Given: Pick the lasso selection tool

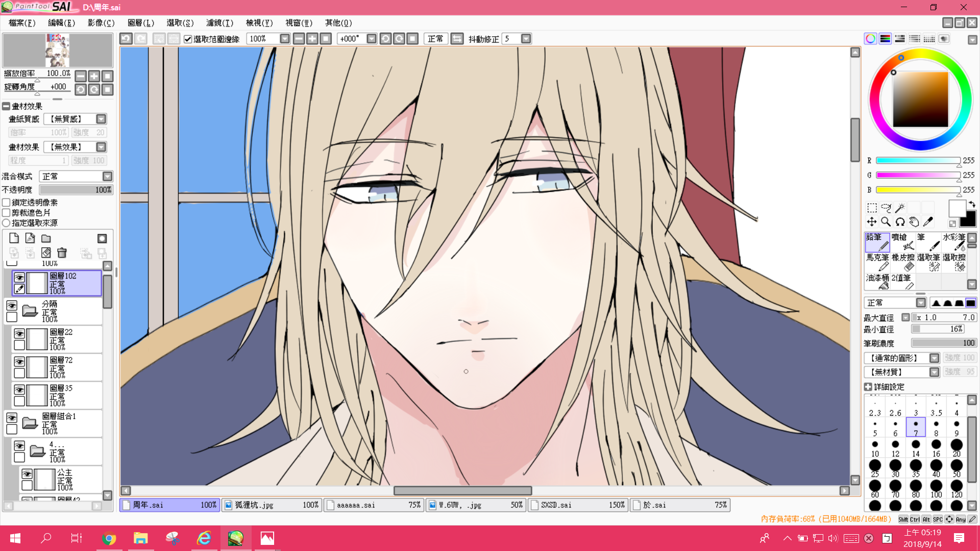Looking at the screenshot, I should 886,208.
